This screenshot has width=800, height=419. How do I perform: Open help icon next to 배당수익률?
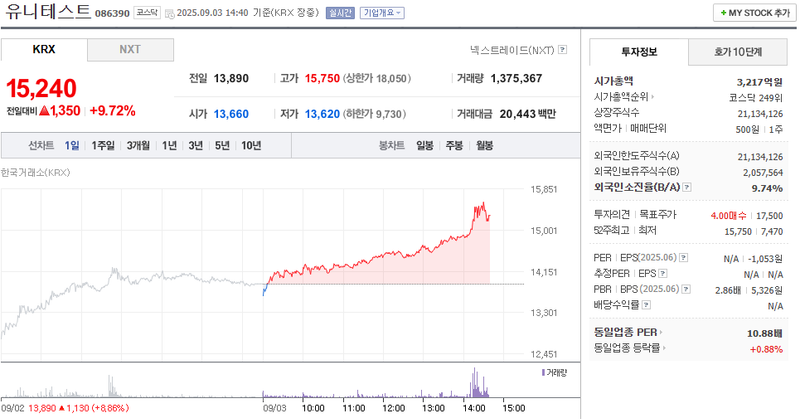pos(646,305)
